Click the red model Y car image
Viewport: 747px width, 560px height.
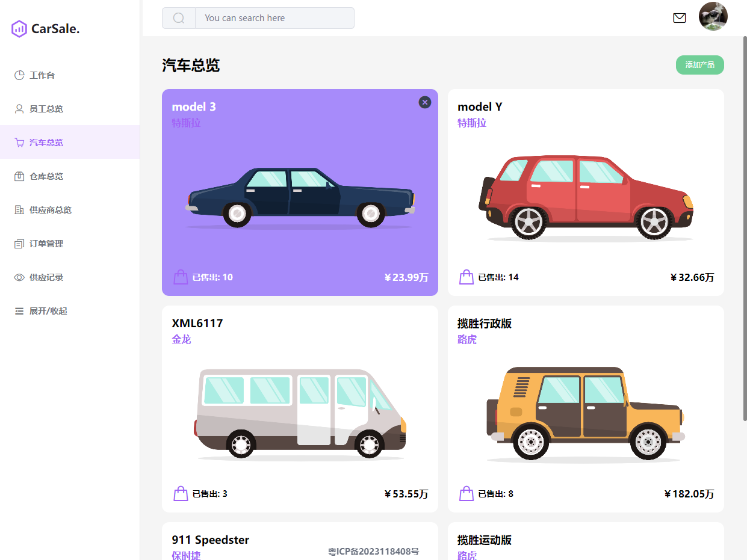[586, 198]
